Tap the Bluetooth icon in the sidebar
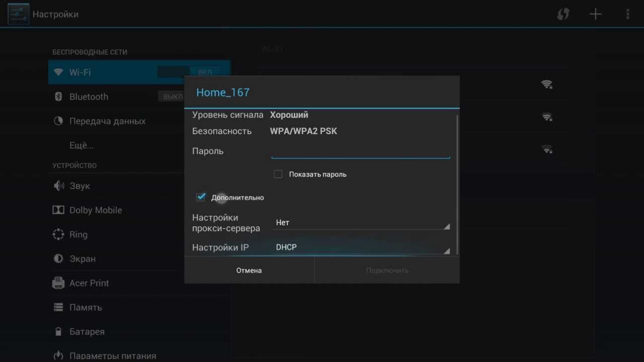The image size is (644, 362). 58,97
